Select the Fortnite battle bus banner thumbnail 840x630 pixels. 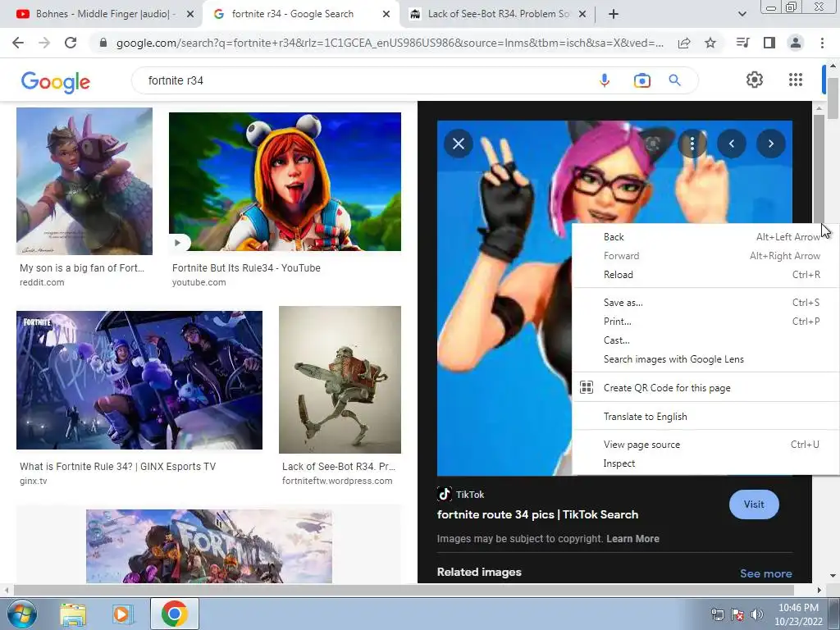click(x=209, y=546)
